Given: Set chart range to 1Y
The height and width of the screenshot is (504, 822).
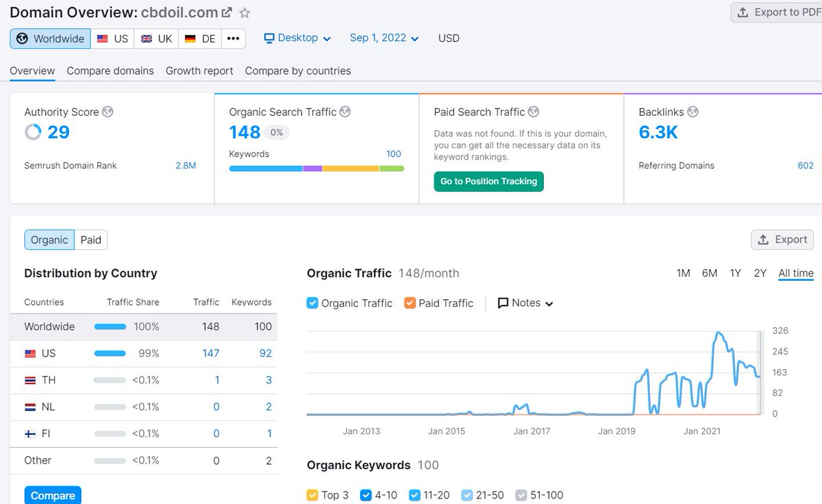Looking at the screenshot, I should click(735, 273).
